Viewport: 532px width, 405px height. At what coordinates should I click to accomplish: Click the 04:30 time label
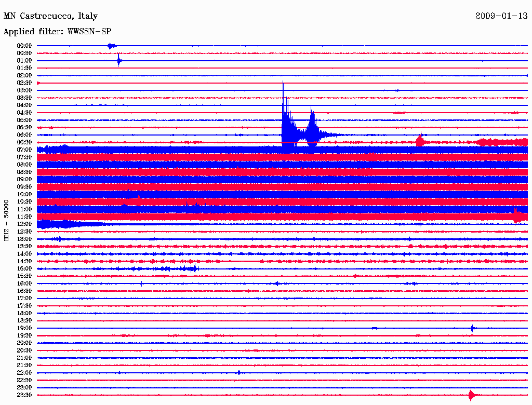pyautogui.click(x=24, y=113)
